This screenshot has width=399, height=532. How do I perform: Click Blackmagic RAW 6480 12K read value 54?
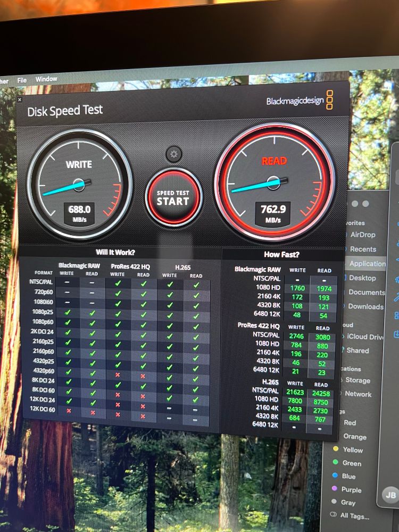coord(323,316)
